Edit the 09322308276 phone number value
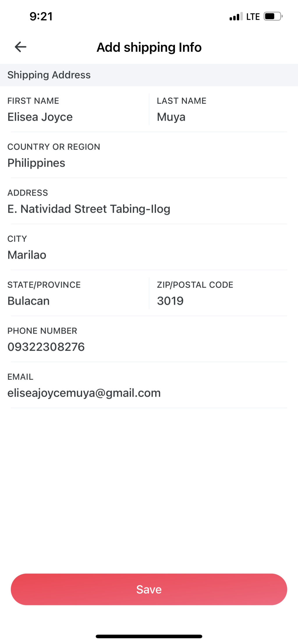 coord(46,347)
